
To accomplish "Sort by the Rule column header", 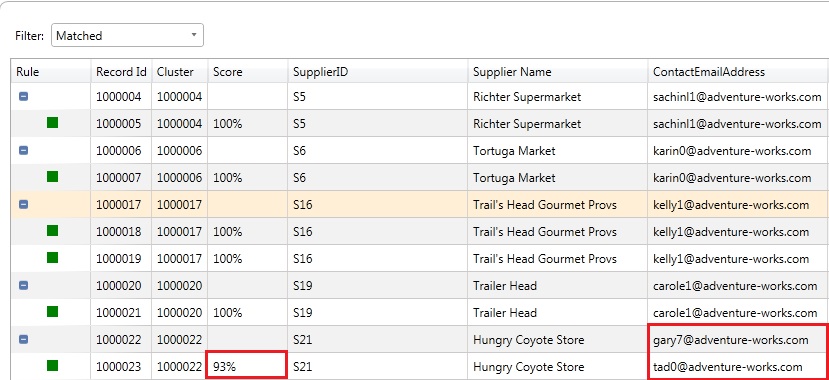I will 51,72.
